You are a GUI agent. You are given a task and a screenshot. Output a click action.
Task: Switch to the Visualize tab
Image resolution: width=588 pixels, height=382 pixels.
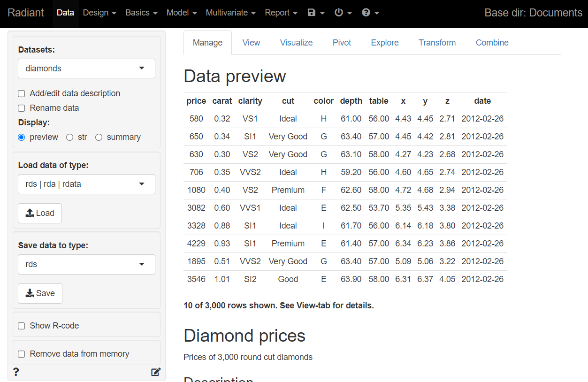coord(296,43)
